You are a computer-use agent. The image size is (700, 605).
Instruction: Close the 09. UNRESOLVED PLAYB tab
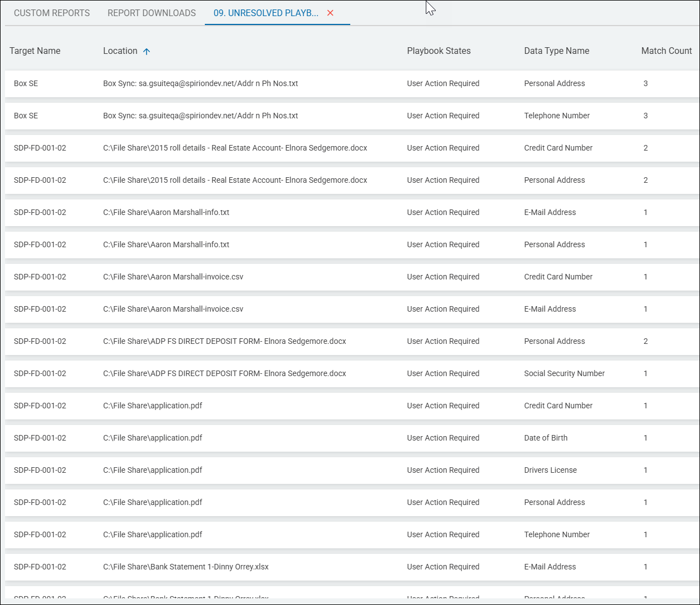[x=330, y=13]
